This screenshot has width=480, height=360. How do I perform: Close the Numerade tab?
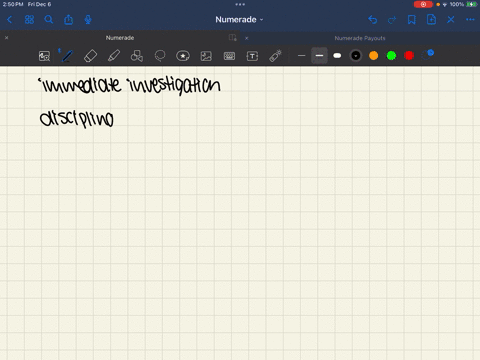[x=7, y=38]
